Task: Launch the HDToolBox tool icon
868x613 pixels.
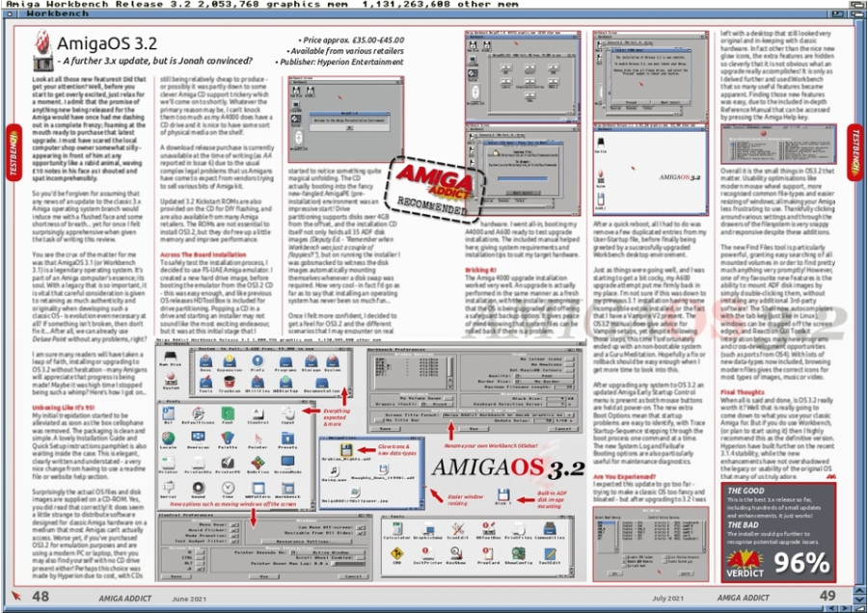Action: coord(489,529)
